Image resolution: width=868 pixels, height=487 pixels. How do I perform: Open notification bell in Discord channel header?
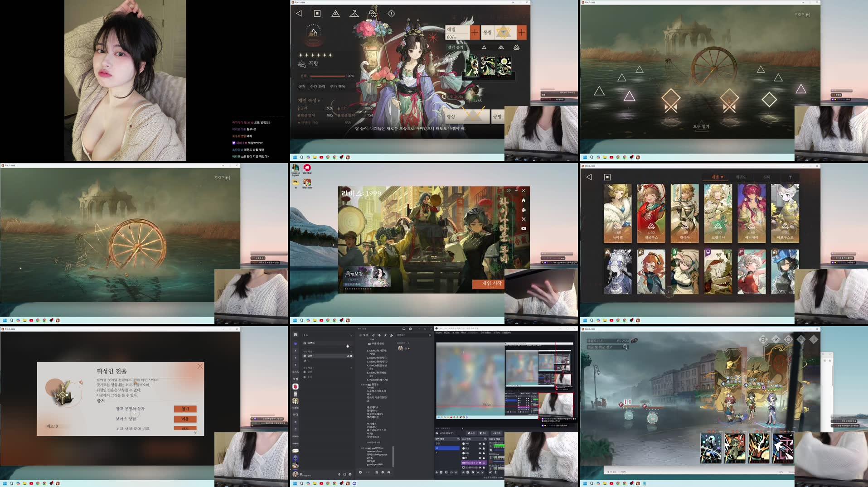coord(379,335)
